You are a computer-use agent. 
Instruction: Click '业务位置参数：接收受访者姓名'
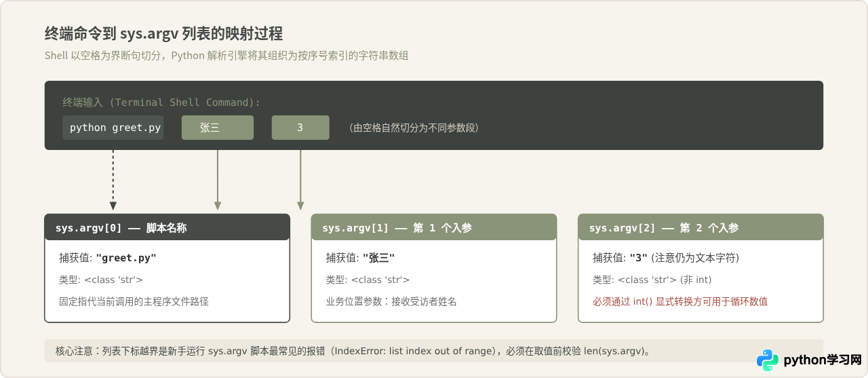tap(391, 301)
